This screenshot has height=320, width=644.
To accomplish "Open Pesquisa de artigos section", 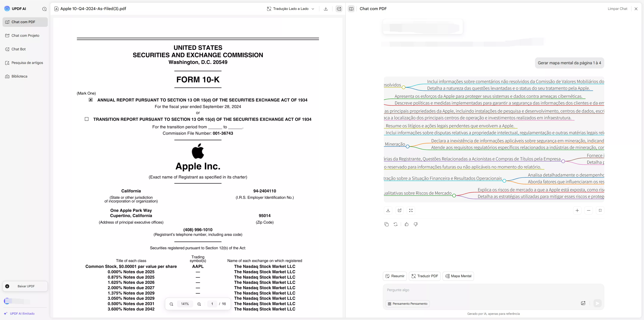I will point(25,63).
